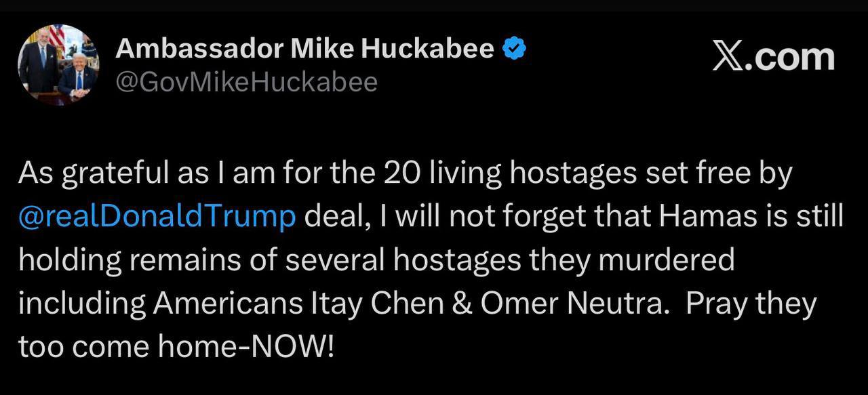Click the X letter in the X.com logo

coord(728,57)
